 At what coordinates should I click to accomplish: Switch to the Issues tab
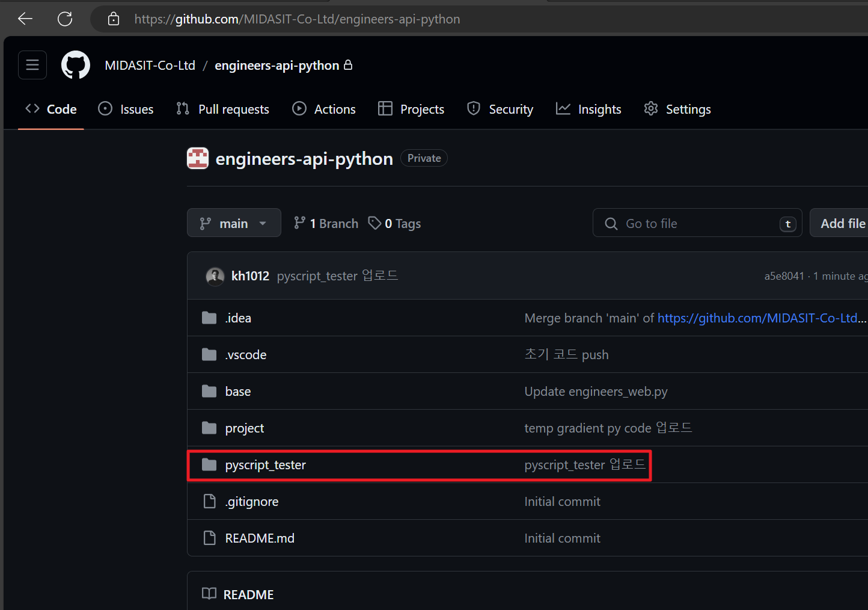coord(126,109)
